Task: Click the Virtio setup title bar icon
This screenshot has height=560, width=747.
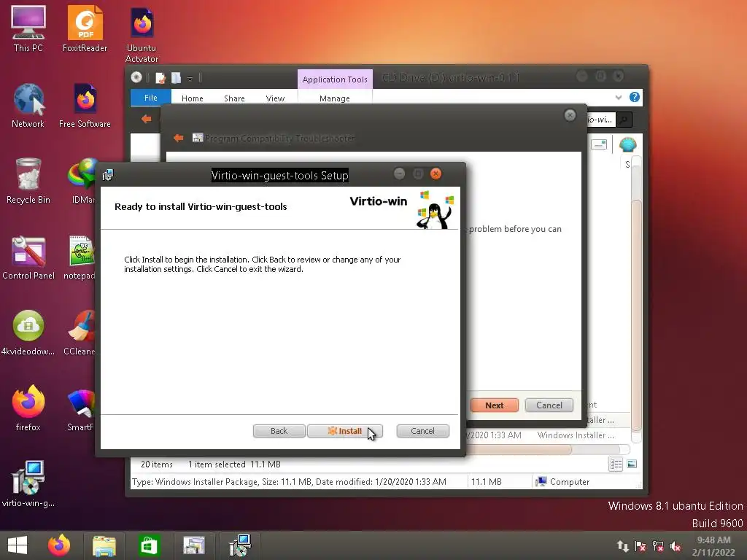Action: [108, 175]
